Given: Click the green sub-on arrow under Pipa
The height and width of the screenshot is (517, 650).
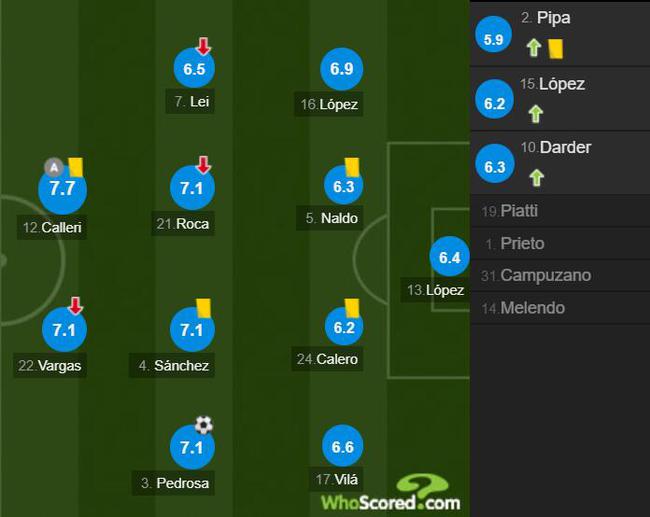Looking at the screenshot, I should coord(534,48).
